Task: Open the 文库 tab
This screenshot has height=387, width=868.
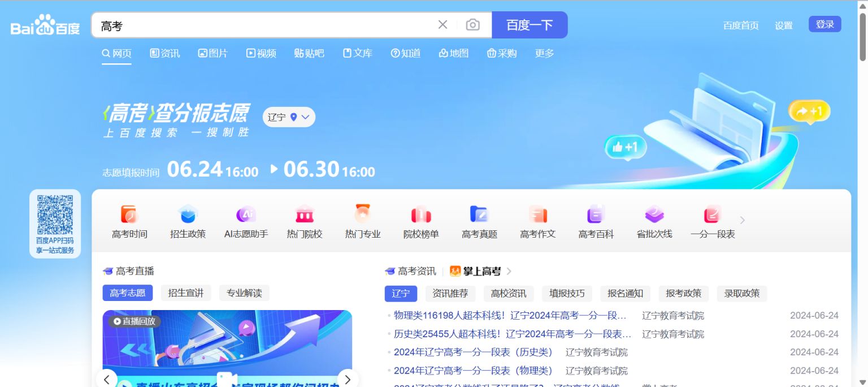Action: pyautogui.click(x=358, y=53)
